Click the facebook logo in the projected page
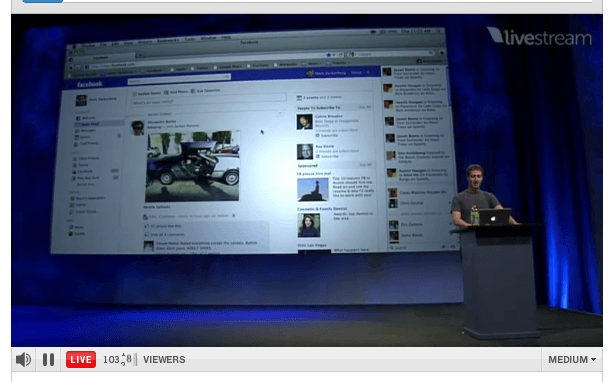 tap(89, 84)
